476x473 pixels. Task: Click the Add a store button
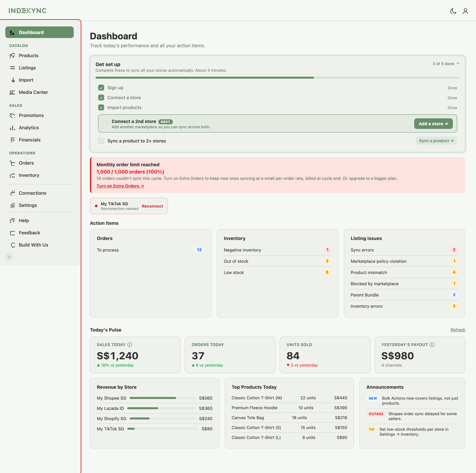pos(433,124)
